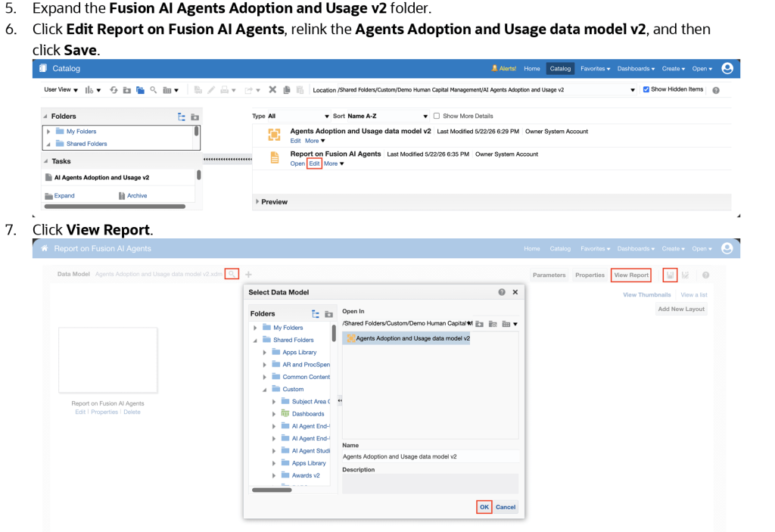The width and height of the screenshot is (775, 532).
Task: Click the edit pencil icon in Catalog toolbar
Action: [212, 90]
